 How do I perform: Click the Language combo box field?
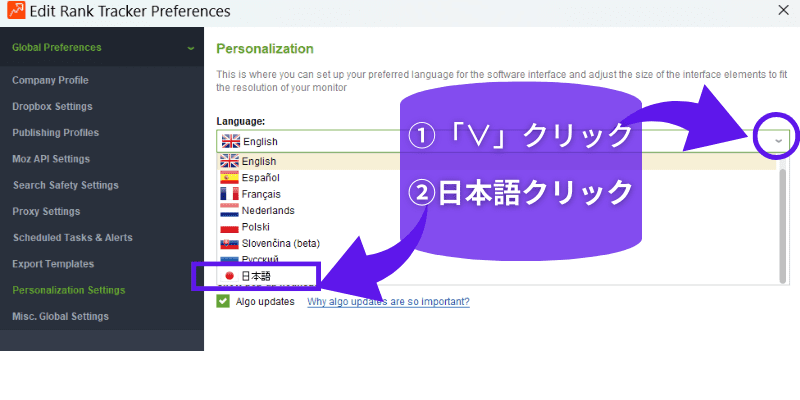pos(503,141)
